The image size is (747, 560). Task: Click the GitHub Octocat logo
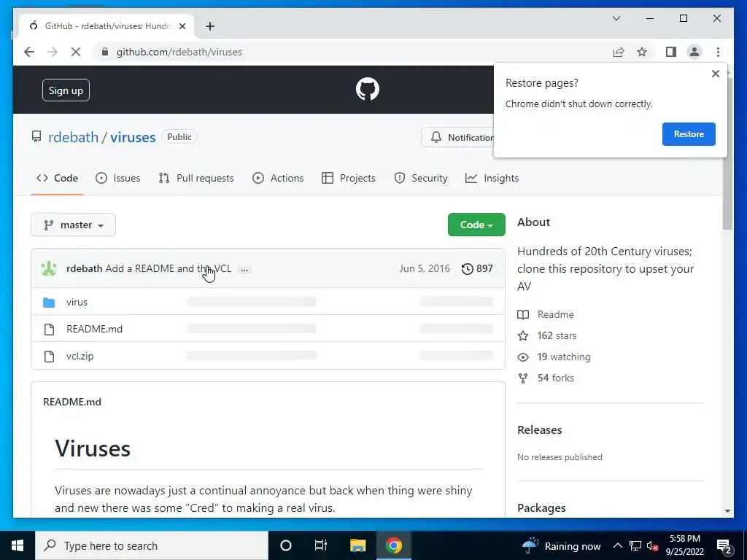click(368, 89)
